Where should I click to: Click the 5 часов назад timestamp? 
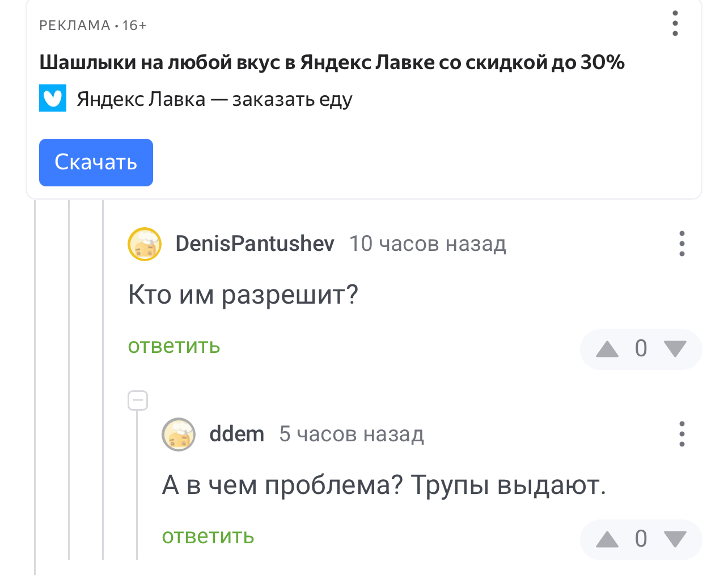point(352,434)
